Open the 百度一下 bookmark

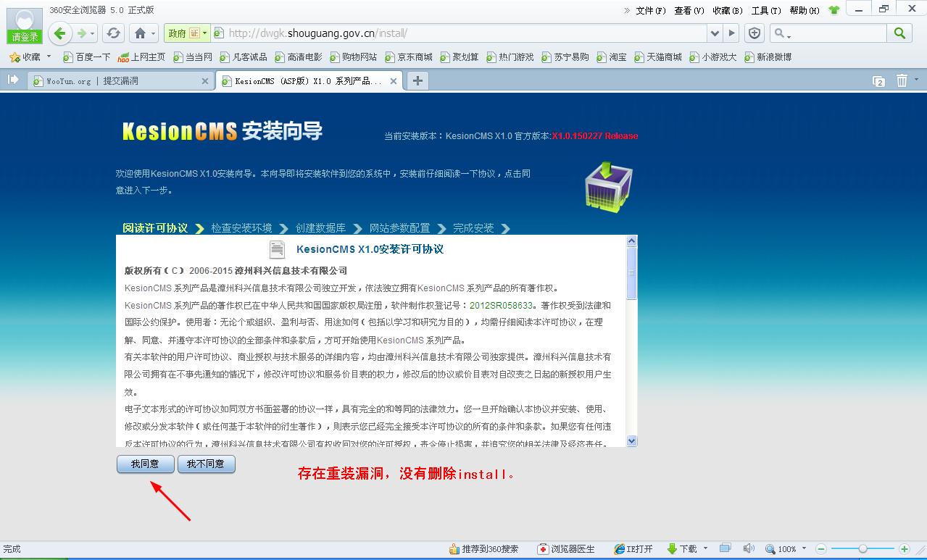tap(86, 57)
